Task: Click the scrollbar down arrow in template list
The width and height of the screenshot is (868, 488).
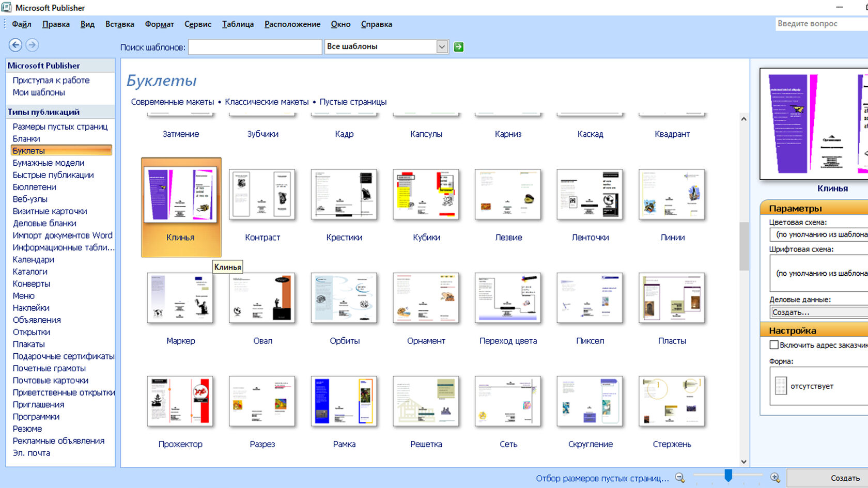Action: [743, 462]
